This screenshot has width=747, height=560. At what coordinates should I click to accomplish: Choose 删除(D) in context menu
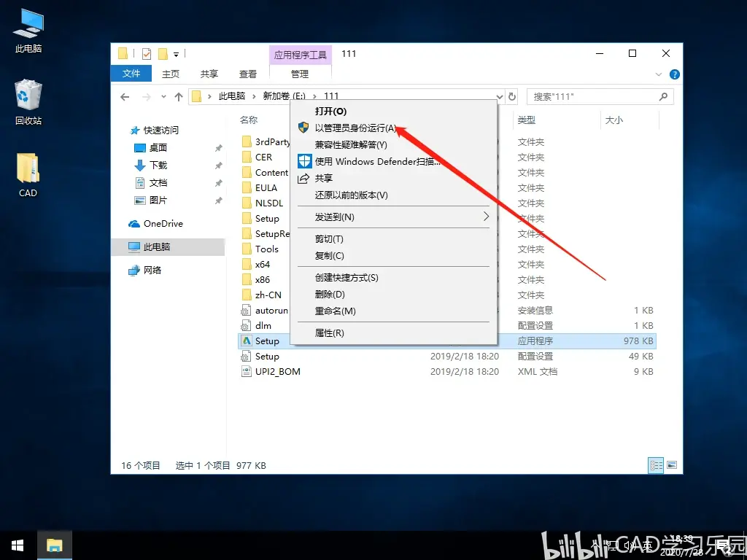(x=393, y=295)
